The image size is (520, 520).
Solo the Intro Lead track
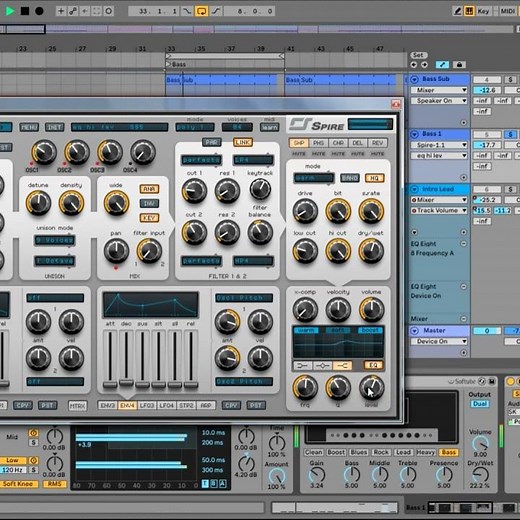click(510, 189)
